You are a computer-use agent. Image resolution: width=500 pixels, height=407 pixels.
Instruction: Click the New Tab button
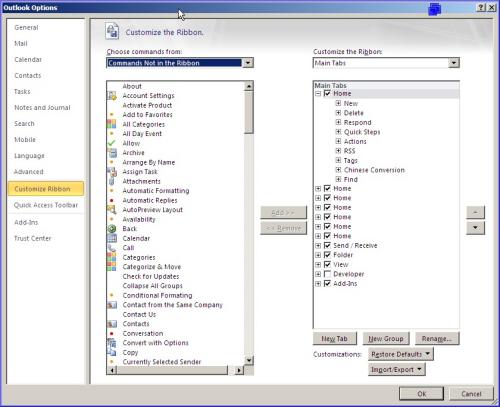coord(335,339)
